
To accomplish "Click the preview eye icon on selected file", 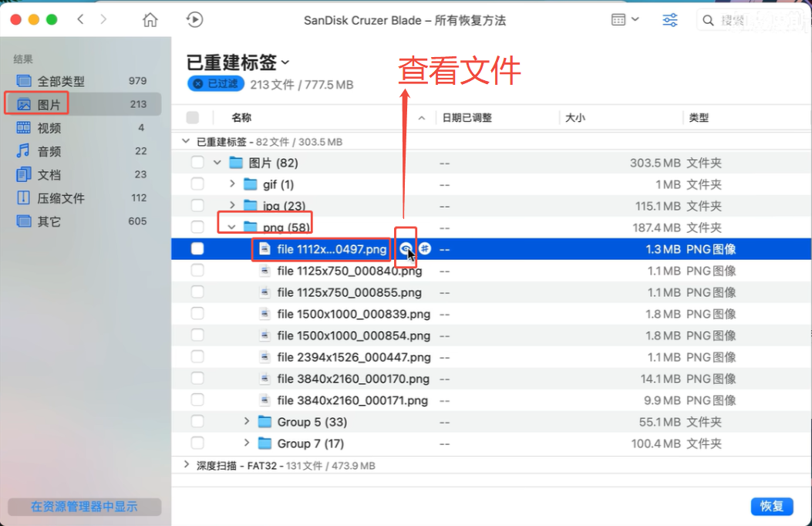I will point(406,248).
